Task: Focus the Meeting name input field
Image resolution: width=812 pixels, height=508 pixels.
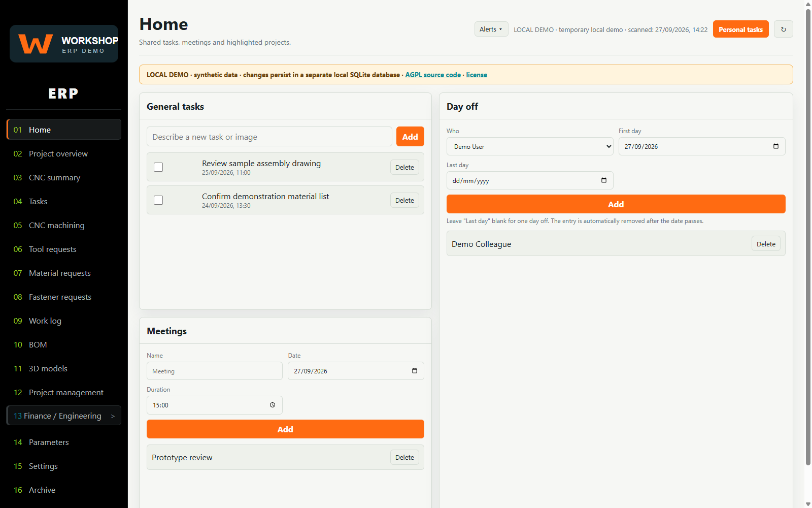Action: pyautogui.click(x=215, y=371)
